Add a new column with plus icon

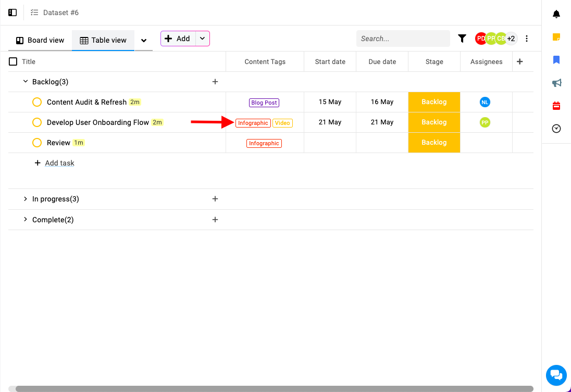click(x=519, y=61)
